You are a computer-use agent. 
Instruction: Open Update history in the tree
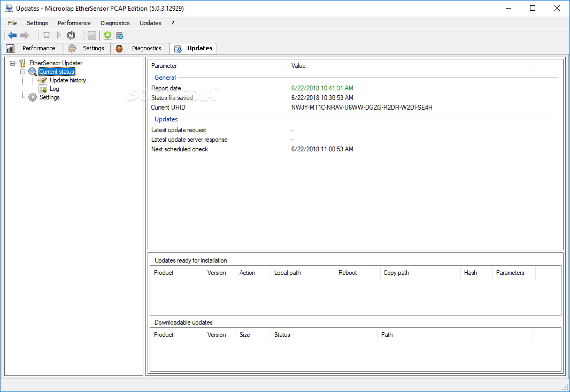(67, 80)
